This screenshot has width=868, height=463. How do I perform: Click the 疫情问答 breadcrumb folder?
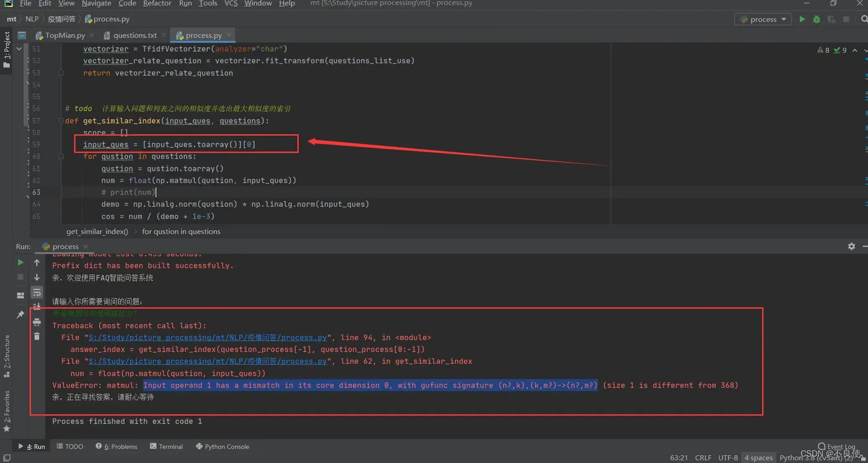tap(61, 19)
